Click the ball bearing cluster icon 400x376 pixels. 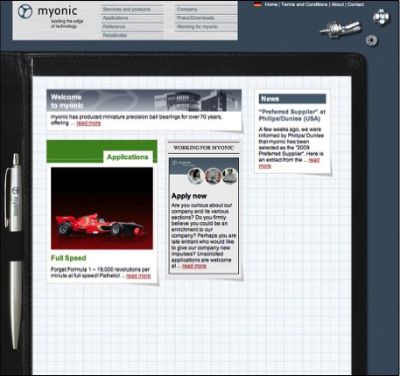click(x=381, y=17)
